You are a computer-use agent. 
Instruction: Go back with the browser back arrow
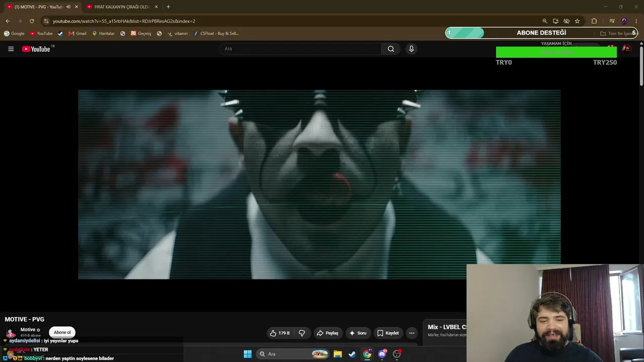(x=8, y=21)
